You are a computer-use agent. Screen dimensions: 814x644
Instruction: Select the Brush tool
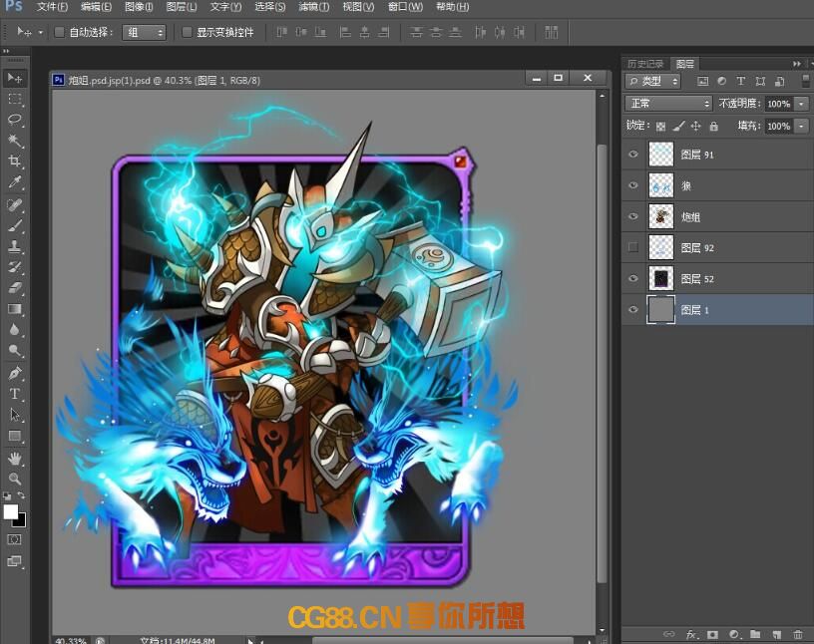pos(15,225)
